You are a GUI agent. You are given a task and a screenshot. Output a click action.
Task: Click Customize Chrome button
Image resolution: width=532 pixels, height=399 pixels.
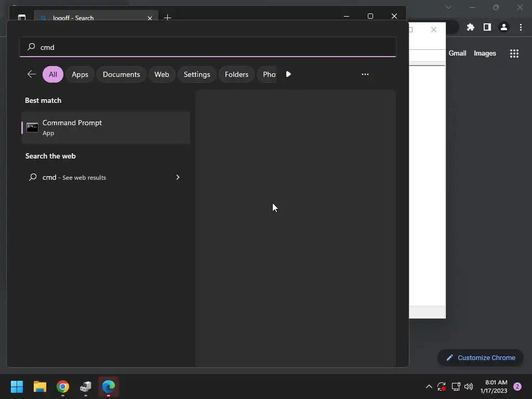tap(481, 357)
